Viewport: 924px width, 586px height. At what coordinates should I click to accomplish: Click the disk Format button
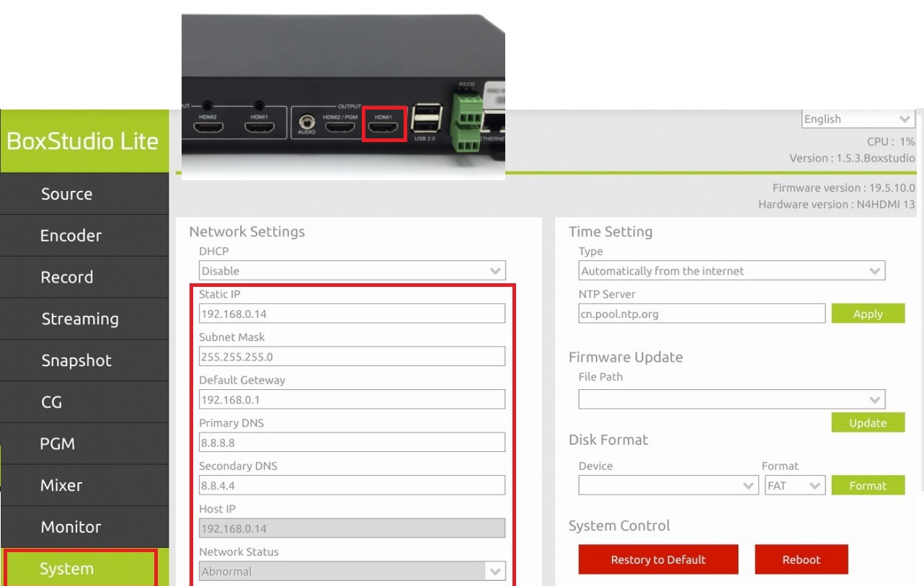click(x=868, y=485)
